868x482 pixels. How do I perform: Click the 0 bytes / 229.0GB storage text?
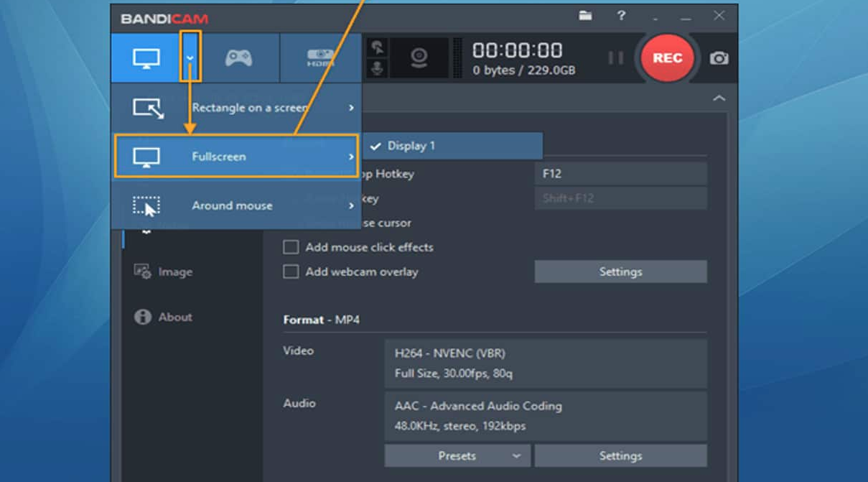(x=523, y=70)
